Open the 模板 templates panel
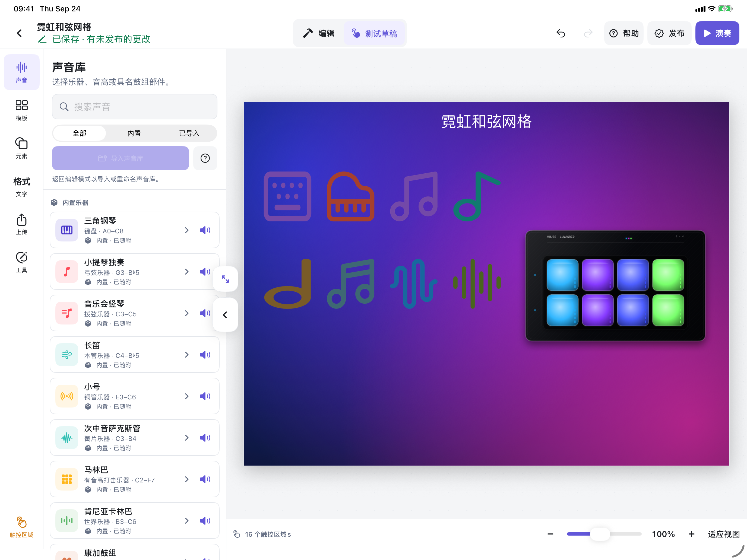Viewport: 747px width, 560px height. tap(21, 110)
